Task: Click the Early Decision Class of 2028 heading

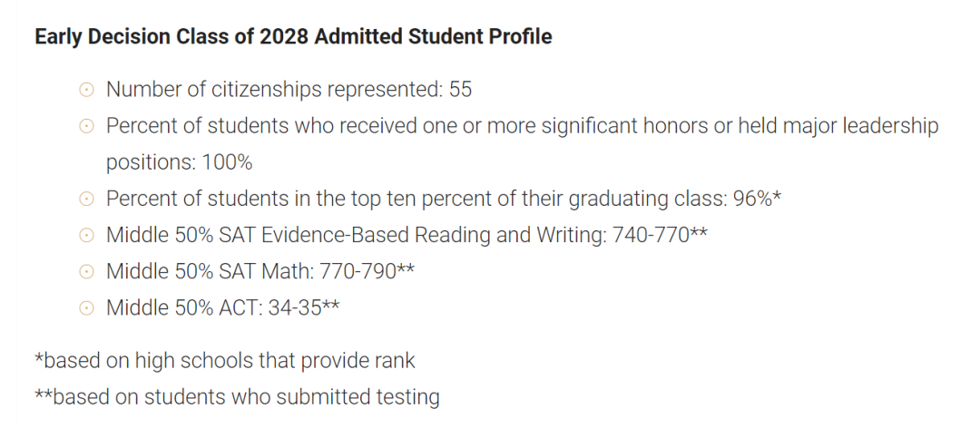Action: click(293, 37)
